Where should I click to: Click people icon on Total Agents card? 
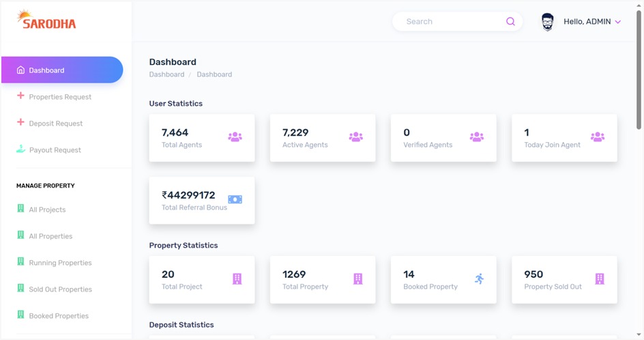(x=235, y=137)
